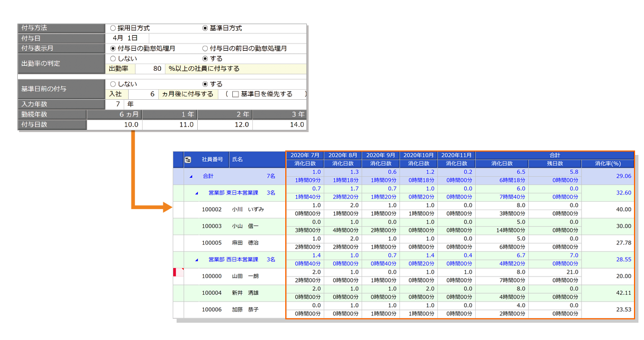This screenshot has height=340, width=644.
Task: Click the 2020年11月 column header
Action: [x=456, y=155]
